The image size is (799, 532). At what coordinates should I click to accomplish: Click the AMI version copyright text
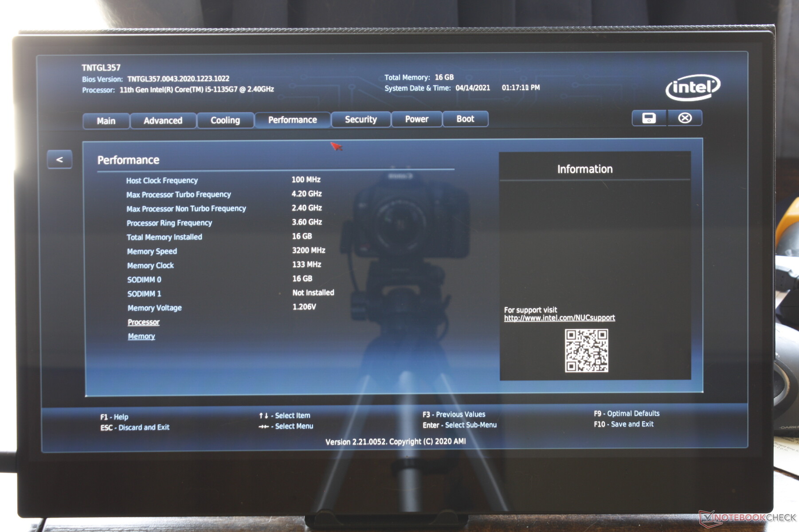tap(396, 442)
